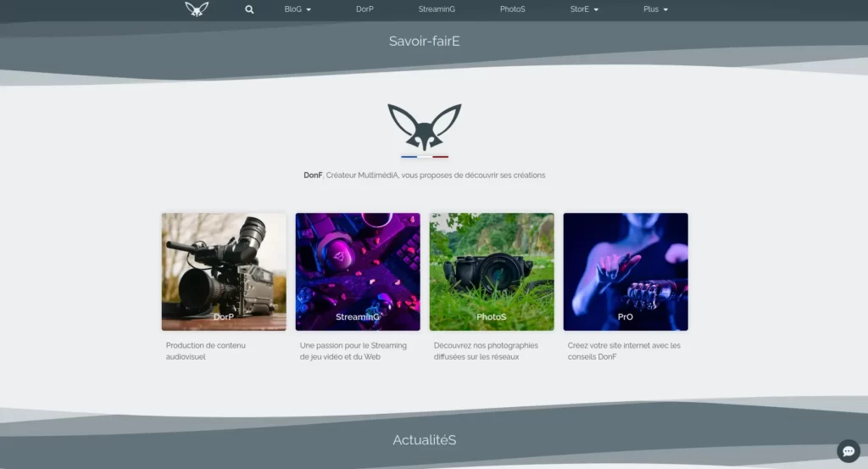
Task: Open the PhotoS camera-in-grass card
Action: tap(492, 272)
